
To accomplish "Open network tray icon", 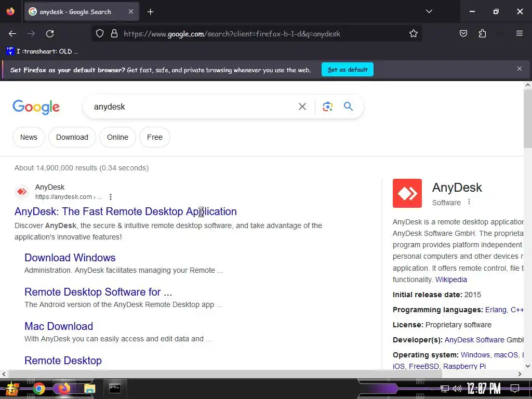I will (x=444, y=389).
